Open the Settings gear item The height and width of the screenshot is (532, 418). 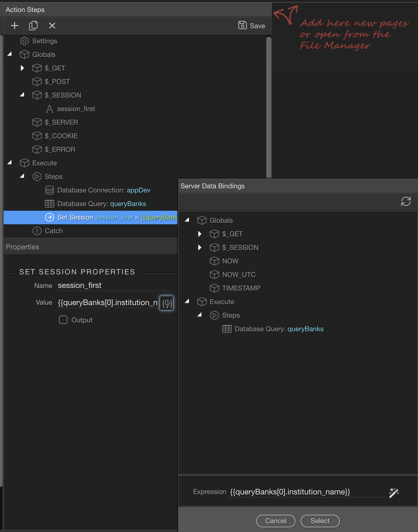[39, 41]
